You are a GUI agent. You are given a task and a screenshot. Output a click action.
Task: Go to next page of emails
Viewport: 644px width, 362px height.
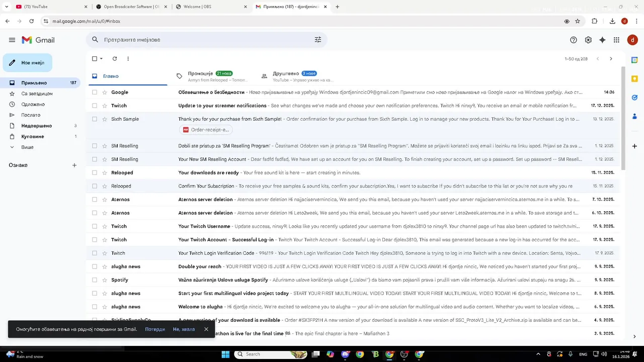(x=611, y=59)
